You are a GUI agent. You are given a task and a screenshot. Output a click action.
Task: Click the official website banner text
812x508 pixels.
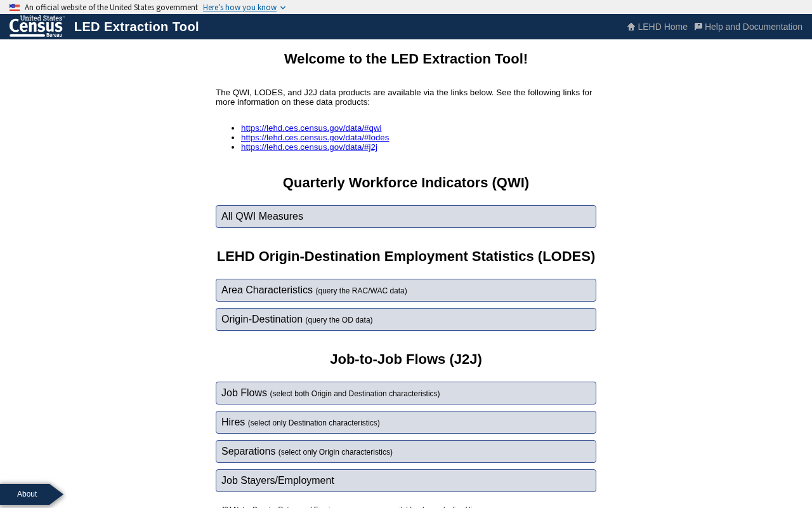point(111,8)
